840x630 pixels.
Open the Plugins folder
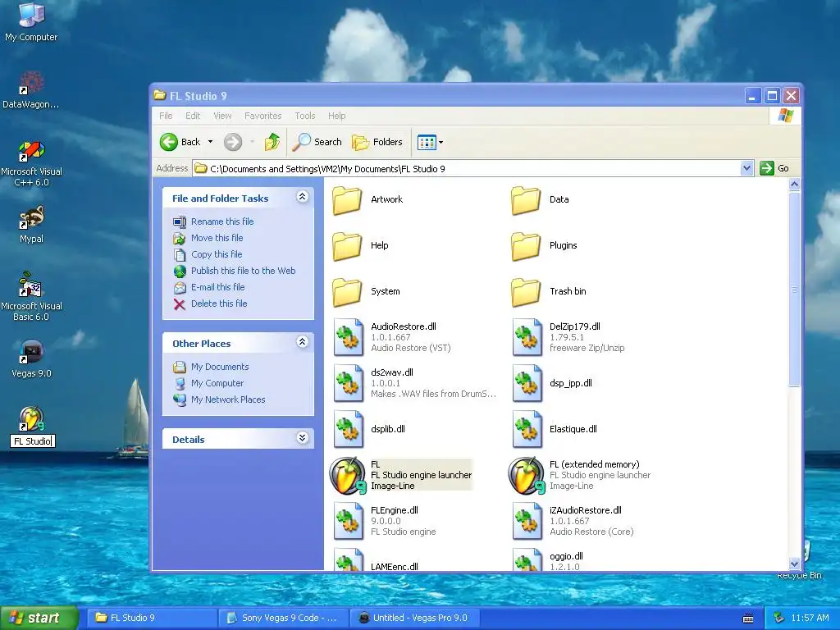526,246
